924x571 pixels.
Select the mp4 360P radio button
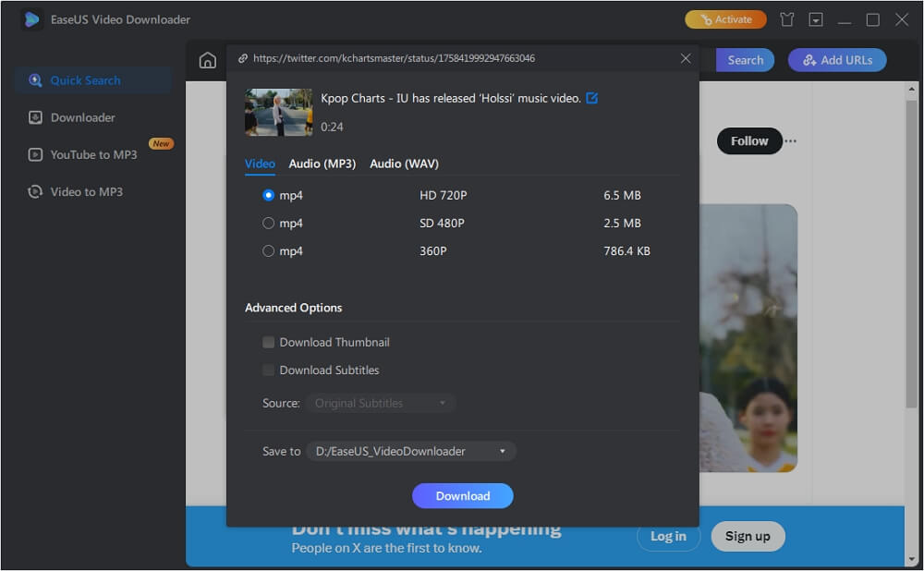pyautogui.click(x=268, y=251)
